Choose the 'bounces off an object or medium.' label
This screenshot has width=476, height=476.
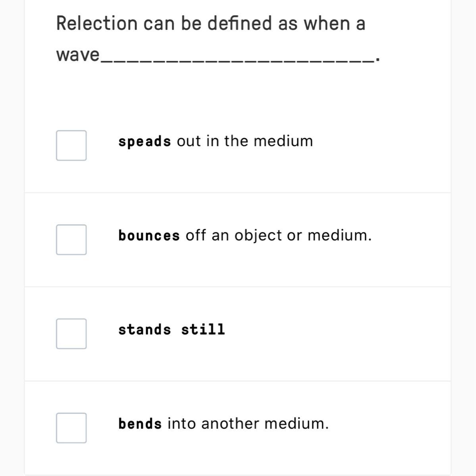click(x=245, y=236)
